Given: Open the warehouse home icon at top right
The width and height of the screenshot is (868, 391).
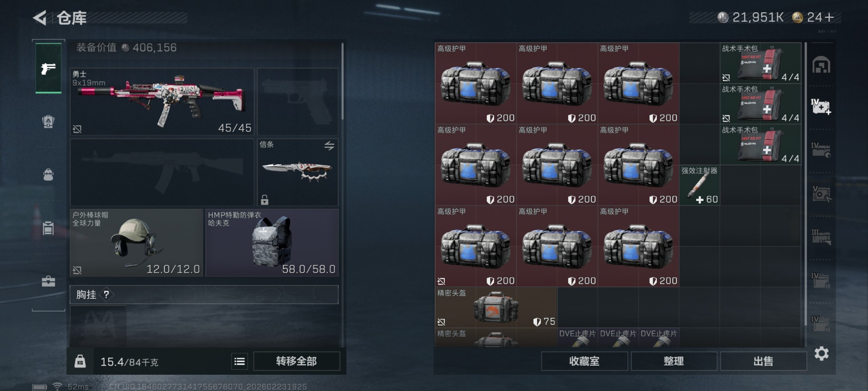Looking at the screenshot, I should click(x=821, y=65).
